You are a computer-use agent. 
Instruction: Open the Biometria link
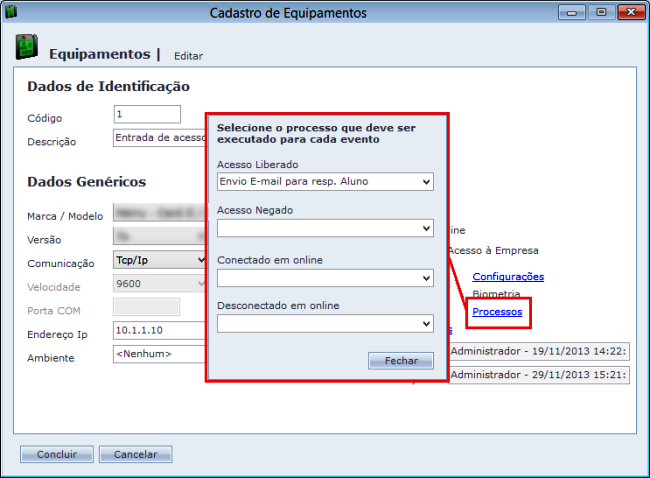pos(496,294)
